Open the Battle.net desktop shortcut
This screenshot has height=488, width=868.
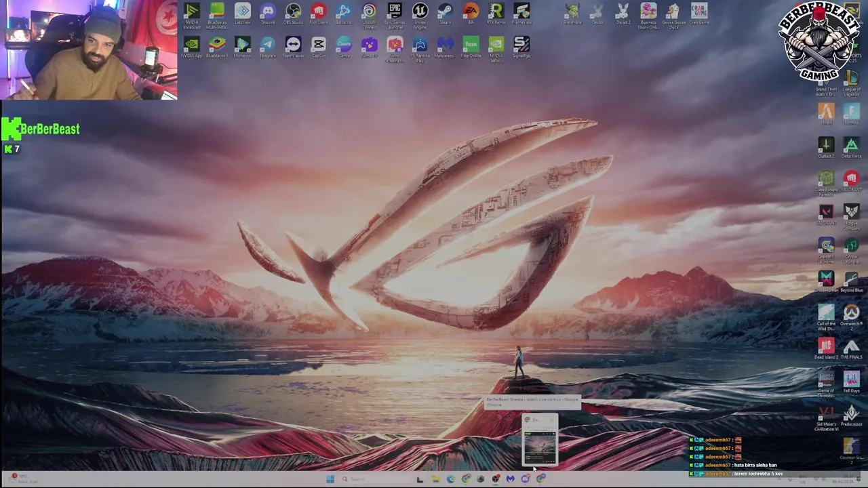344,14
